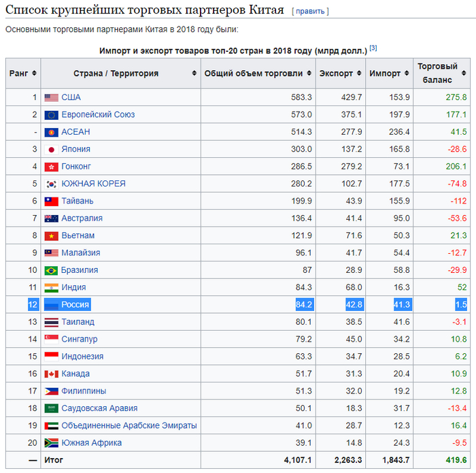The image size is (476, 473).
Task: Follow the Саудовская Аравия link
Action: [99, 408]
